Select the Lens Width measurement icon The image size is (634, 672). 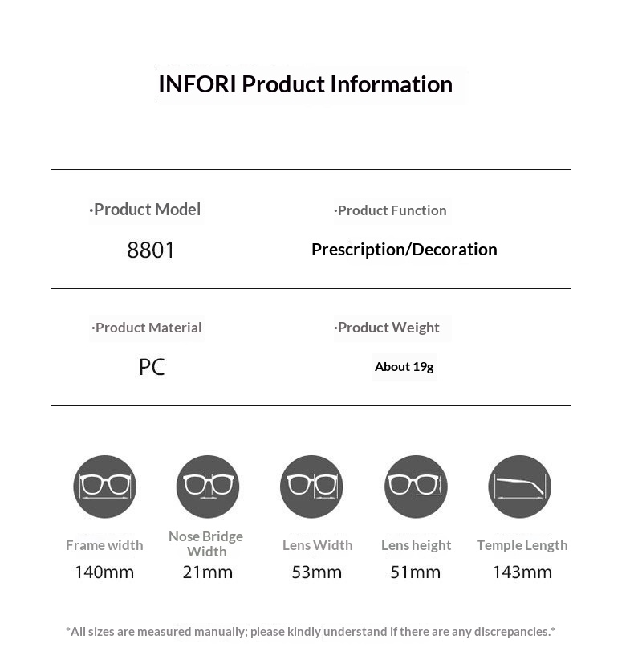(311, 487)
